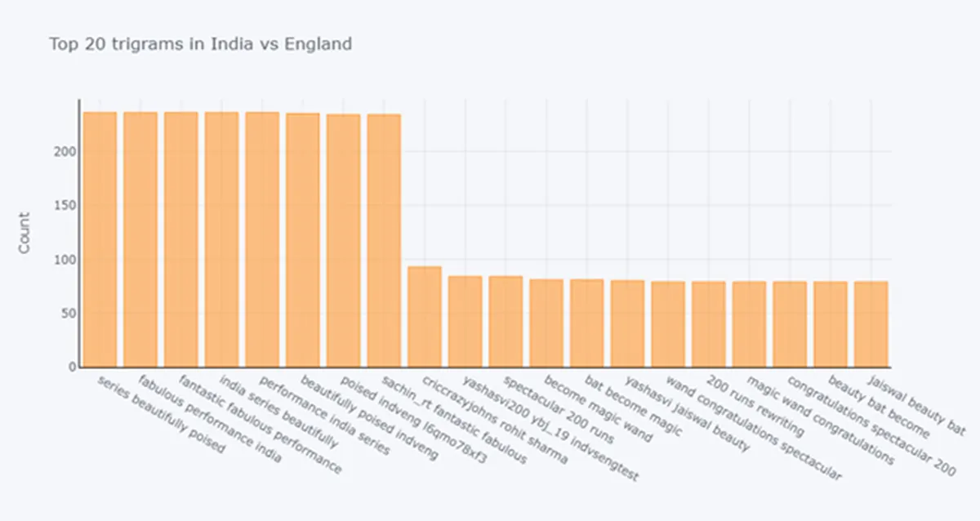Click the 'Count' y-axis title
This screenshot has width=980, height=521.
pos(24,233)
